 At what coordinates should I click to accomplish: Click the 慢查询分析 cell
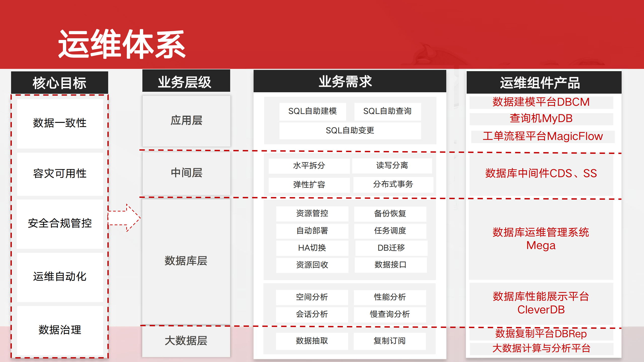[x=390, y=315]
